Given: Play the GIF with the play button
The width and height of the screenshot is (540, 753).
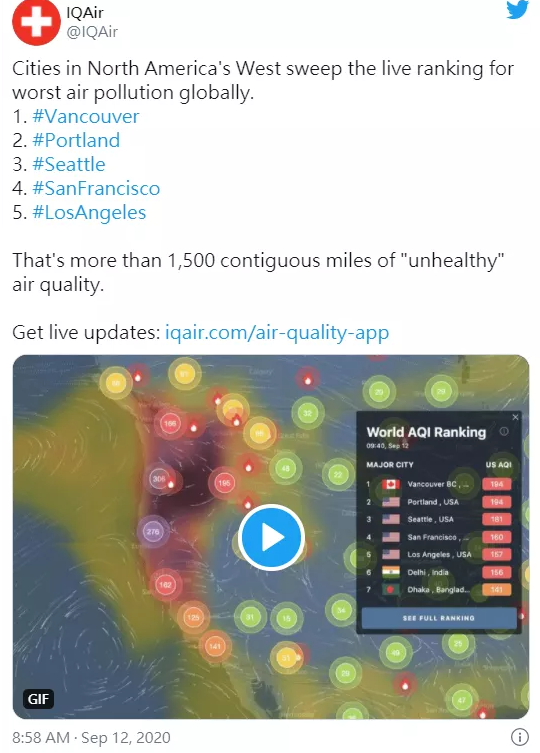Looking at the screenshot, I should [x=271, y=537].
